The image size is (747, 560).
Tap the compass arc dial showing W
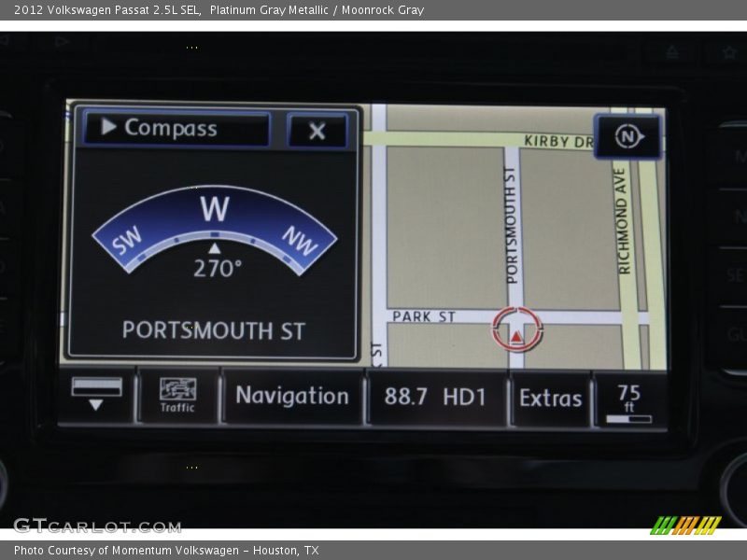click(215, 230)
